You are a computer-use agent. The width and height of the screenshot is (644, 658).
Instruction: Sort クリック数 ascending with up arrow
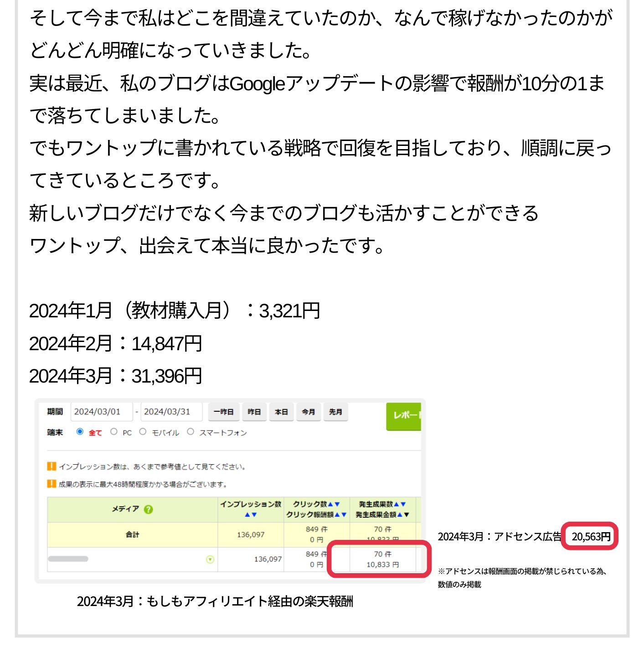tap(331, 504)
